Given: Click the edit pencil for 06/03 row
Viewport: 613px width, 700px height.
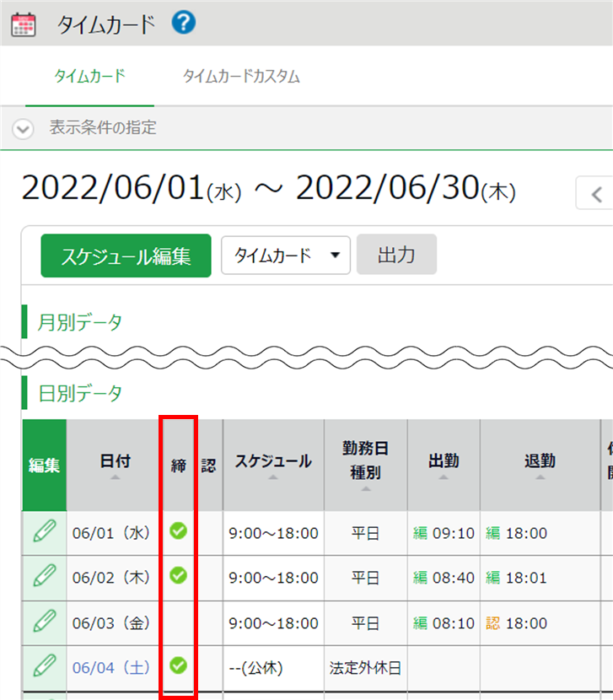Looking at the screenshot, I should point(44,622).
